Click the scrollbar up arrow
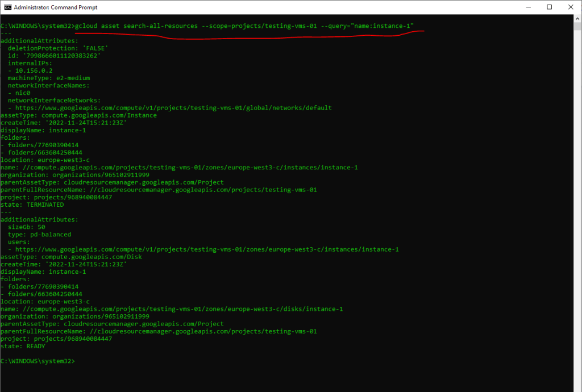This screenshot has height=392, width=582. tap(577, 18)
